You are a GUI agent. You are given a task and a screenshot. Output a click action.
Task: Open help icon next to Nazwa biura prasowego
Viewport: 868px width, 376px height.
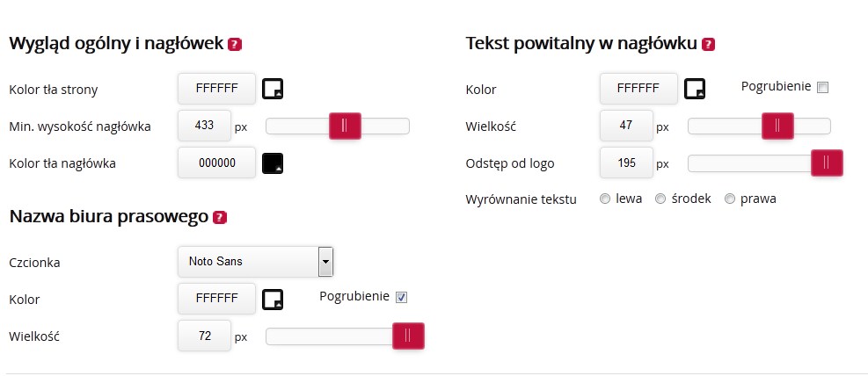coord(220,217)
